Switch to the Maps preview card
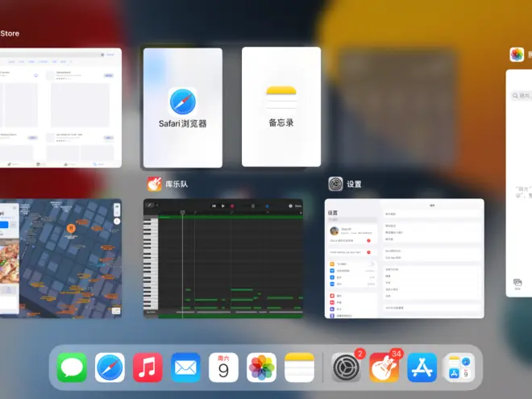This screenshot has height=399, width=532. pyautogui.click(x=60, y=259)
